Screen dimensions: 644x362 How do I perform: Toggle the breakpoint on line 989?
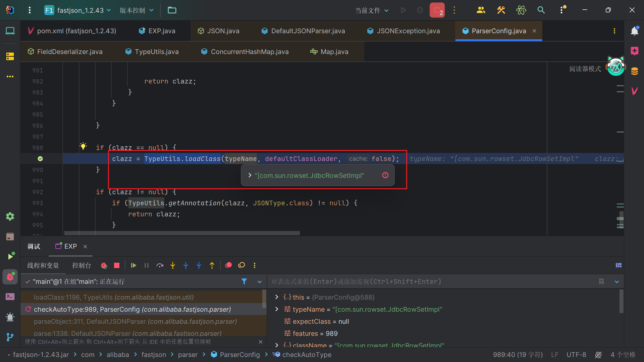pos(40,159)
